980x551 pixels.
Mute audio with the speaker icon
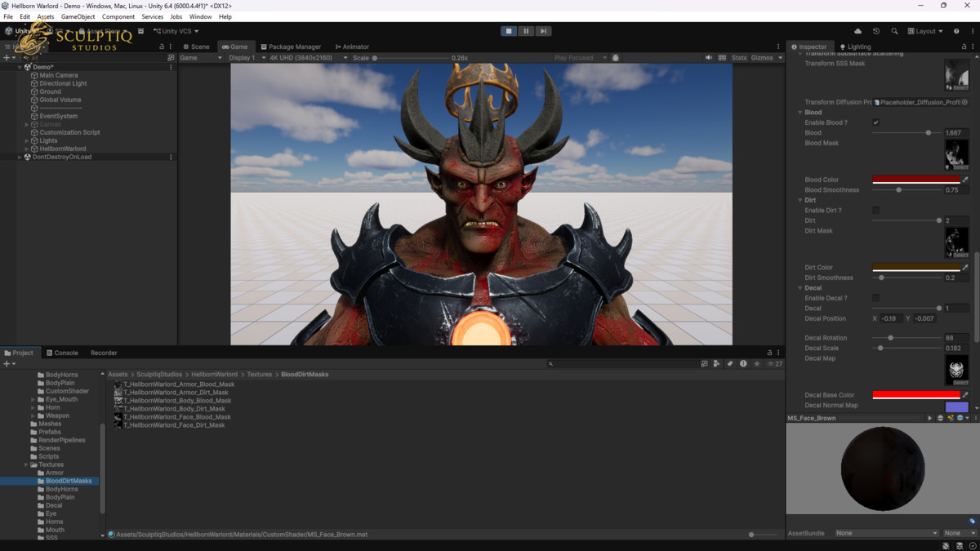tap(708, 58)
